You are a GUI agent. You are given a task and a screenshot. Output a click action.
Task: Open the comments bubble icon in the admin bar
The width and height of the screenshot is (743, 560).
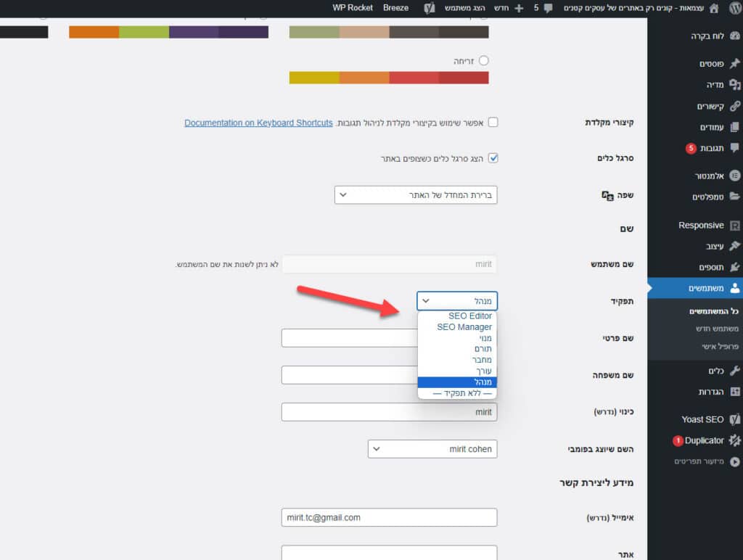[549, 8]
